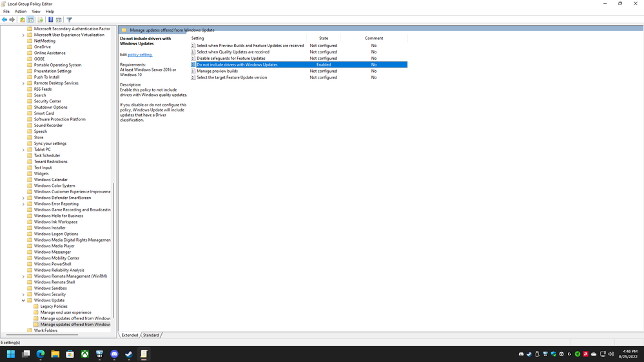Open Task View from the taskbar
Viewport: 644px width, 362px height.
26,354
